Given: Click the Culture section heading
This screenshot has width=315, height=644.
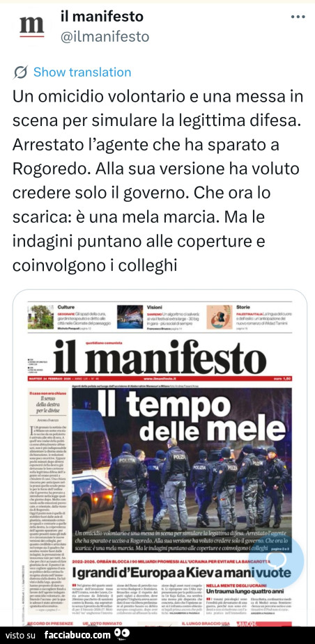Looking at the screenshot, I should pyautogui.click(x=66, y=307).
